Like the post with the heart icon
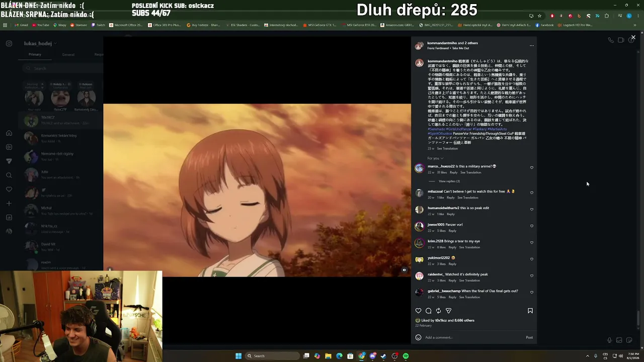This screenshot has width=644, height=362. pos(418,311)
